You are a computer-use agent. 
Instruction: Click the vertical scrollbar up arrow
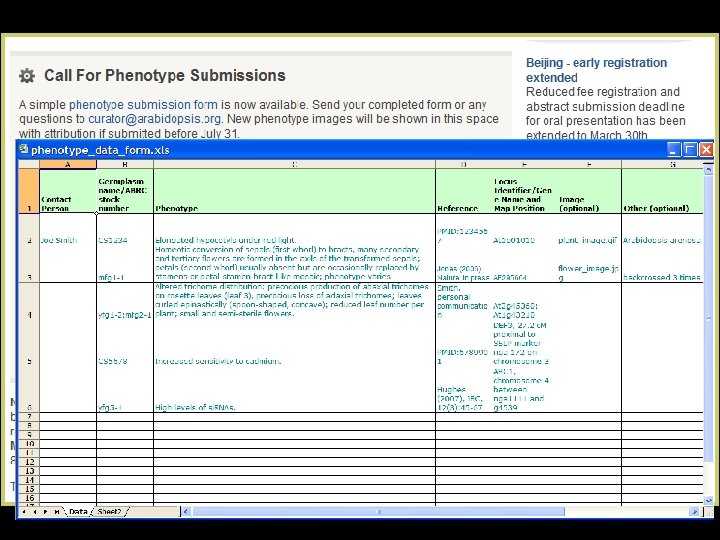pyautogui.click(x=709, y=169)
